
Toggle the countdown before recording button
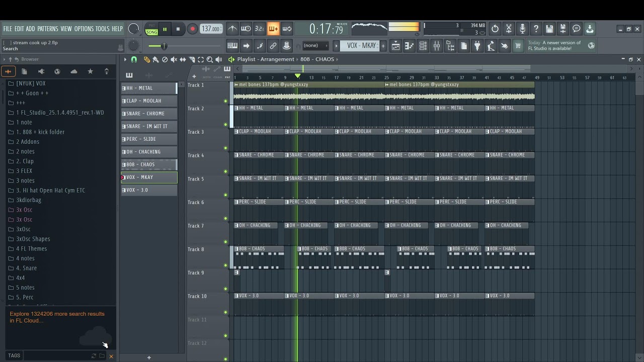tap(260, 29)
